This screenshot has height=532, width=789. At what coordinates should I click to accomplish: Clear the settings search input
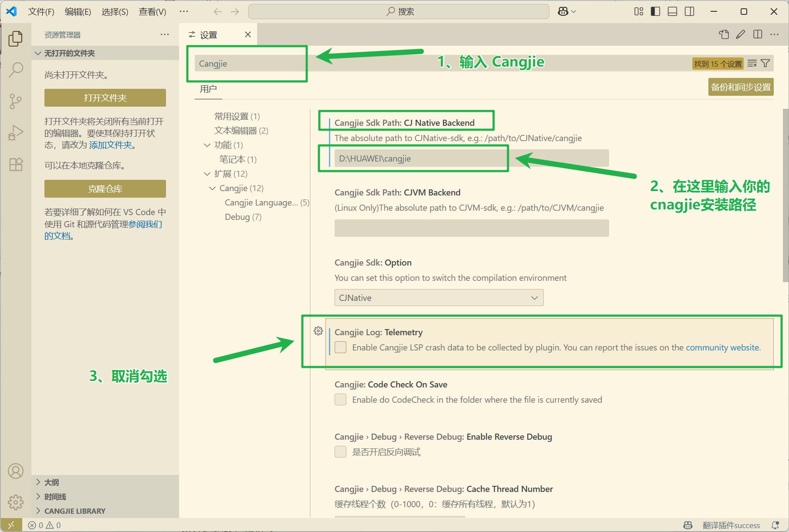[x=752, y=64]
